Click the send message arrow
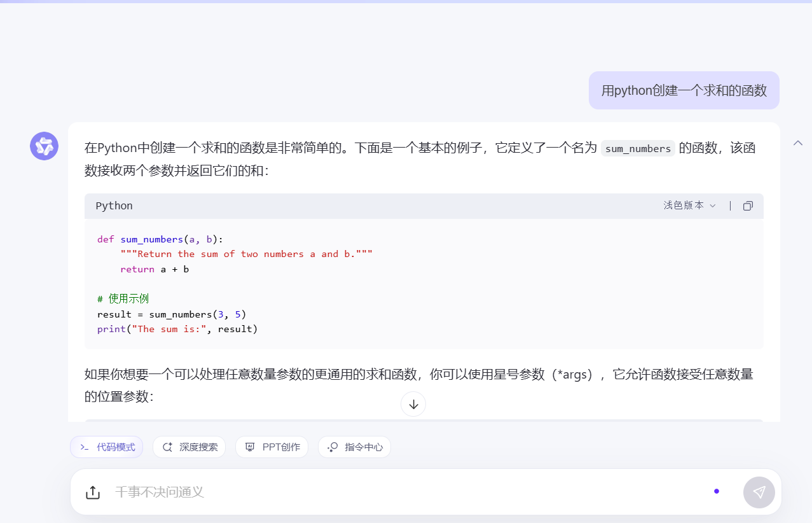The image size is (812, 523). (759, 492)
